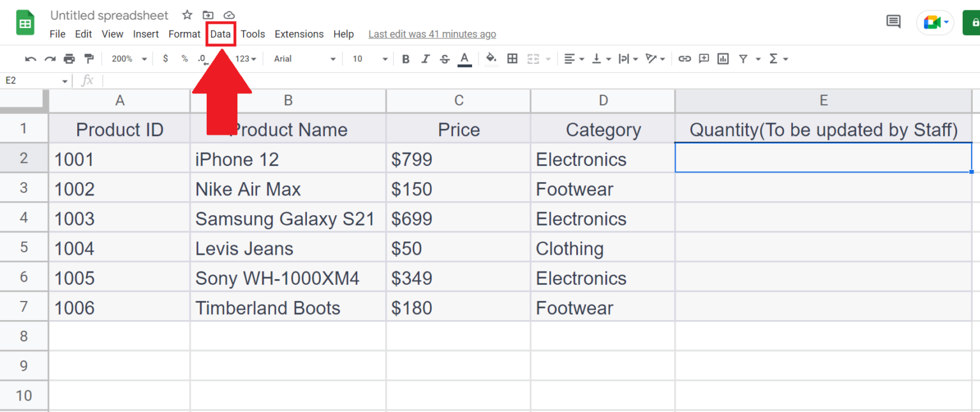The width and height of the screenshot is (980, 412).
Task: Open the File menu
Action: [x=57, y=34]
